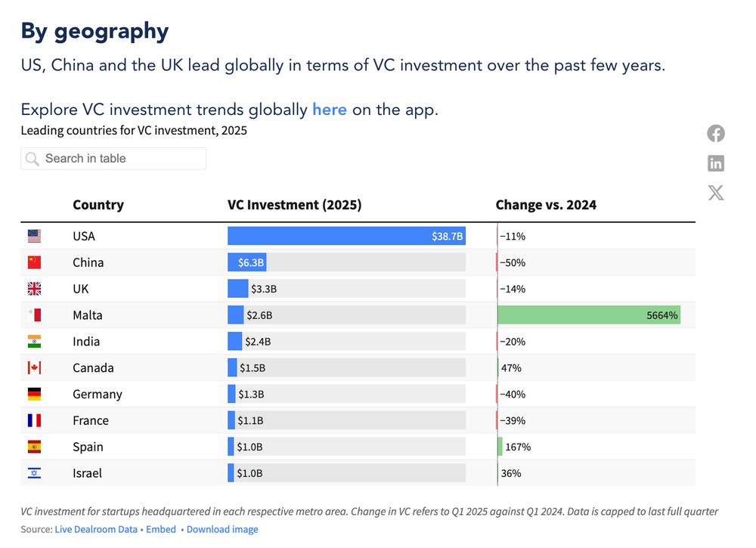This screenshot has width=756, height=548.
Task: Click the Germany flag icon
Action: [x=34, y=394]
